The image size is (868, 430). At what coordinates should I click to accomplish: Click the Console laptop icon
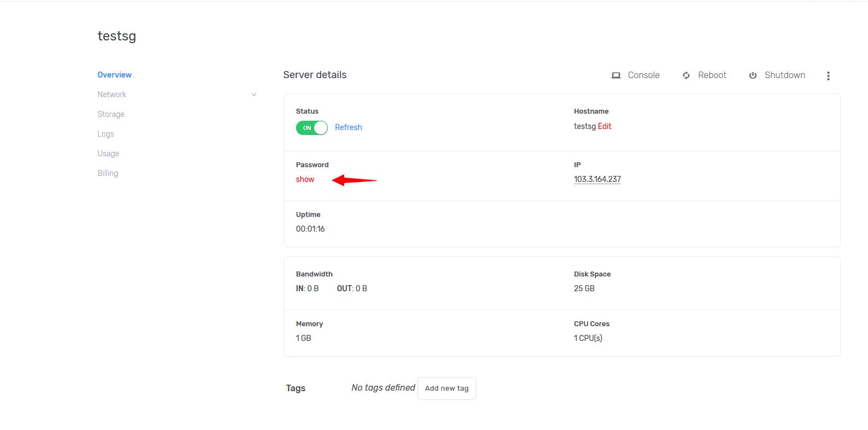(x=616, y=75)
